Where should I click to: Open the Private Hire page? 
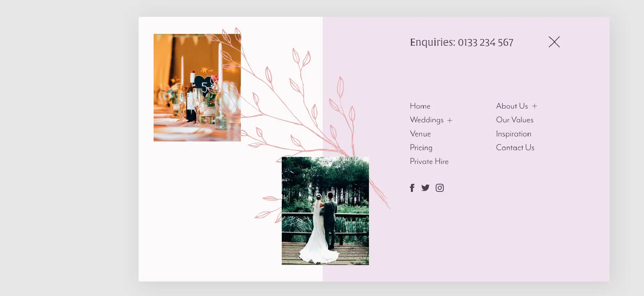429,162
